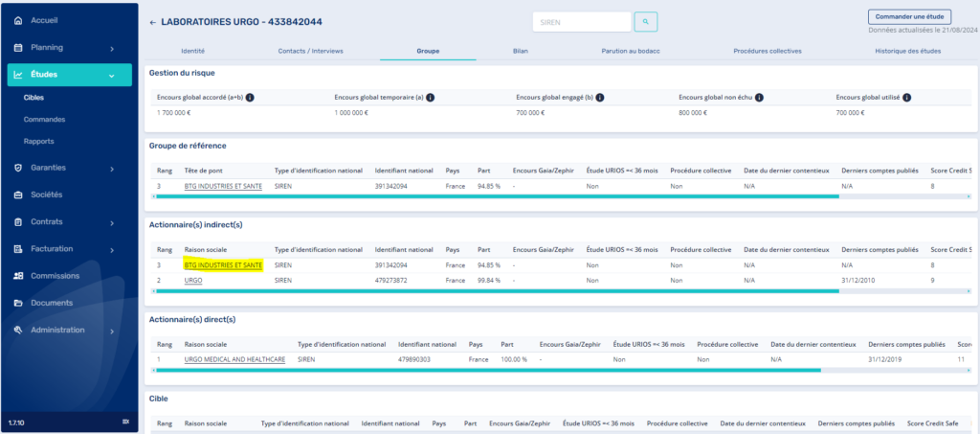Click info icon next to Encours global accordé

pos(250,98)
